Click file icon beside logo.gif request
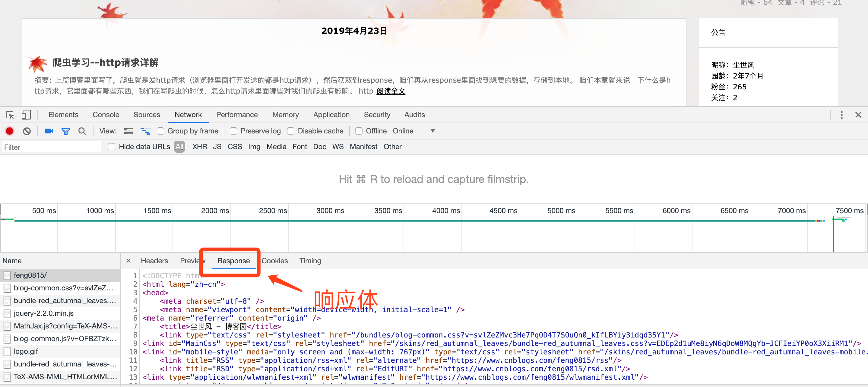 pyautogui.click(x=7, y=352)
